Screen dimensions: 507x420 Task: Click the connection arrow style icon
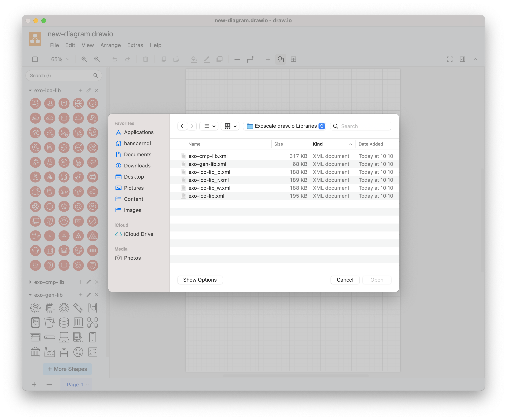point(237,59)
